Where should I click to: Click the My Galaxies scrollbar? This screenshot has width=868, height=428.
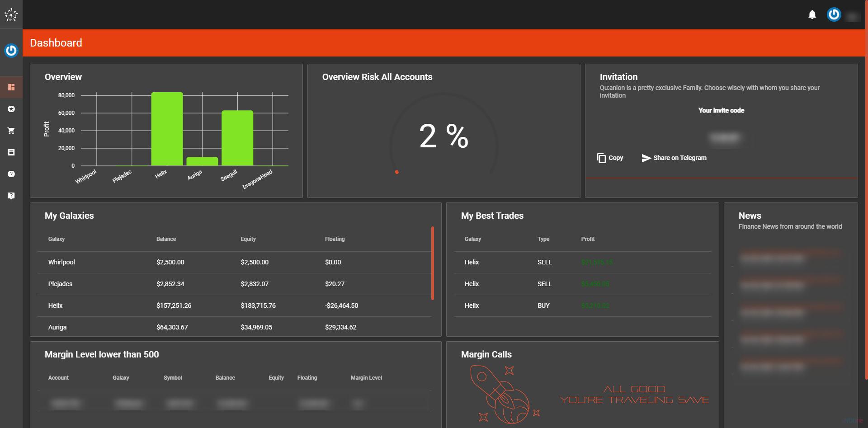433,263
